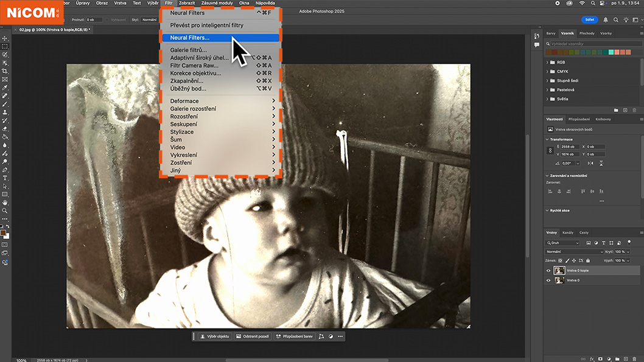Open the Druh layer filter dropdown

562,243
